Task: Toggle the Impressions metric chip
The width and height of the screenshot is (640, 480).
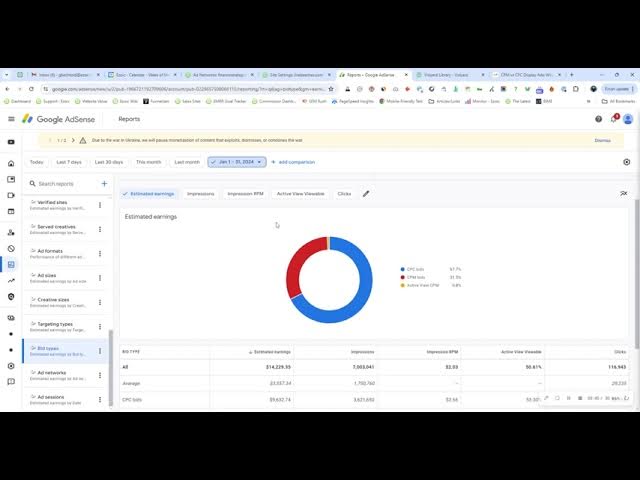Action: [x=200, y=194]
